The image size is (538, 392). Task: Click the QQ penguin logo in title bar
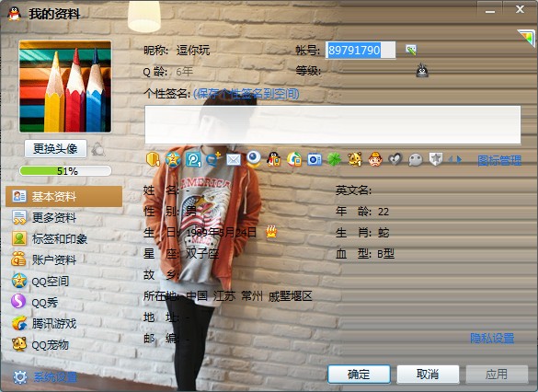tap(14, 14)
